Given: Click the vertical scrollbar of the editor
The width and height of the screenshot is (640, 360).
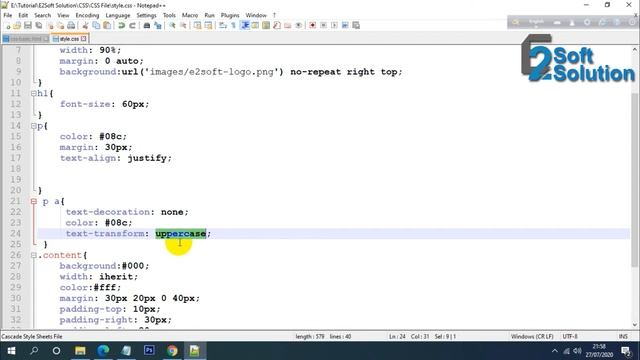Looking at the screenshot, I should (635, 180).
